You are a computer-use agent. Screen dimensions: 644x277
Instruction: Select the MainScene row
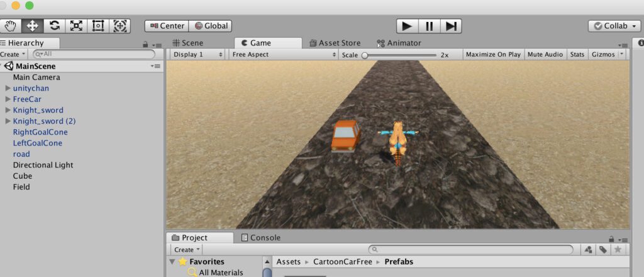click(x=82, y=66)
